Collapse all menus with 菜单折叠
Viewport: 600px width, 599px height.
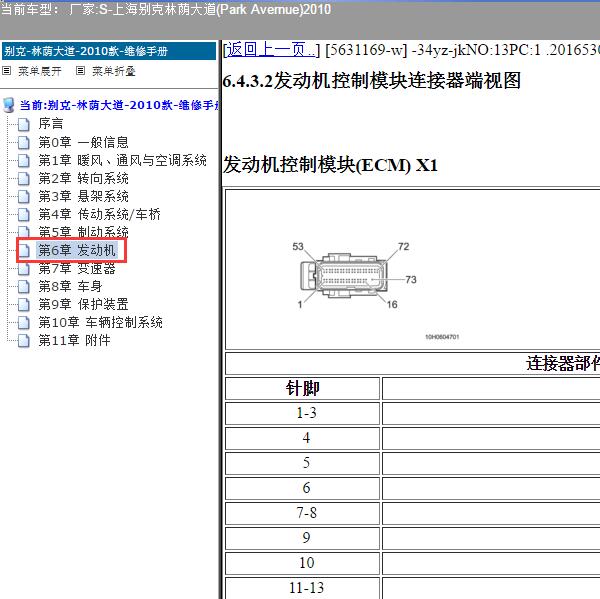tap(114, 71)
